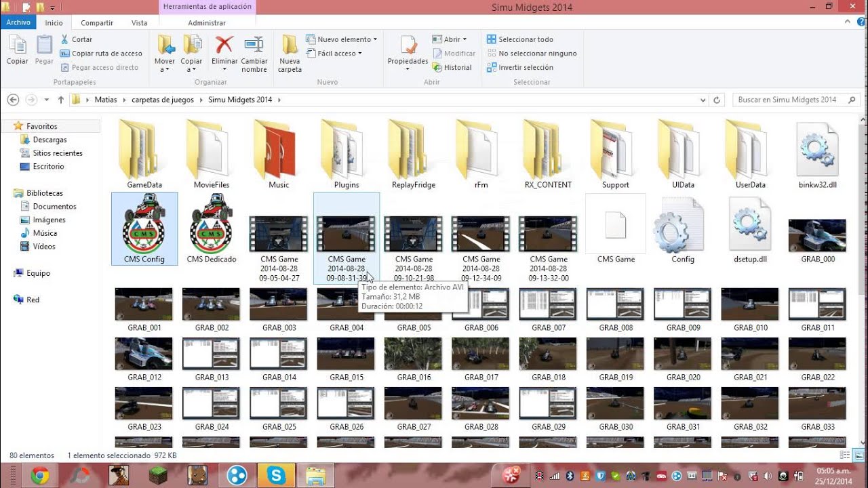The width and height of the screenshot is (868, 488).
Task: Select the Music folder
Action: [279, 154]
